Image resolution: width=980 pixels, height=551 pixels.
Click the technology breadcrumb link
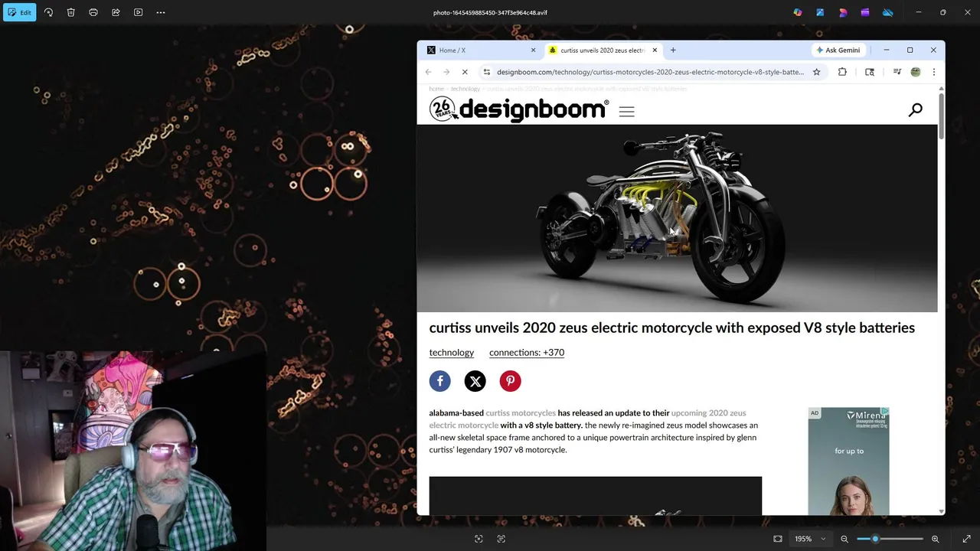point(465,89)
